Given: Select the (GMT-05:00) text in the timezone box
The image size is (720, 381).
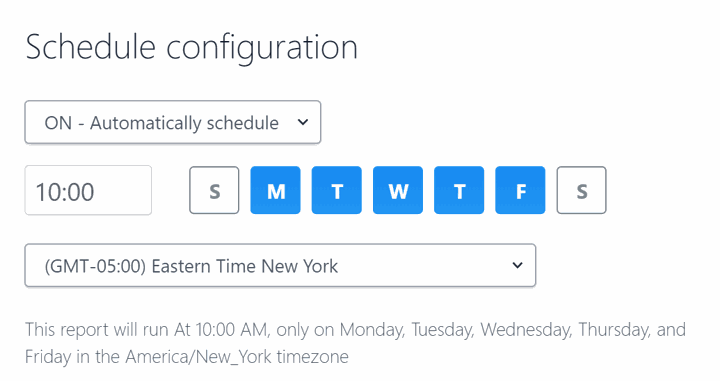Looking at the screenshot, I should [95, 266].
